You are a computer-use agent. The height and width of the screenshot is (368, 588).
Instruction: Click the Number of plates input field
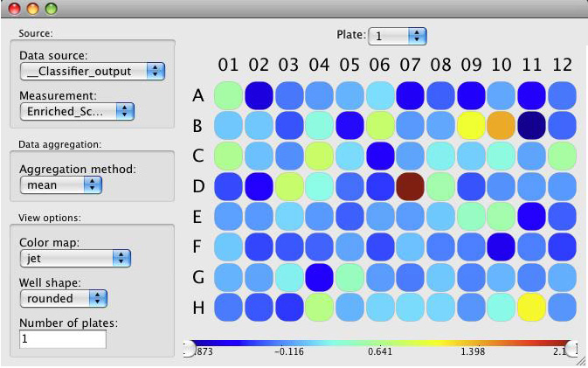(x=62, y=339)
